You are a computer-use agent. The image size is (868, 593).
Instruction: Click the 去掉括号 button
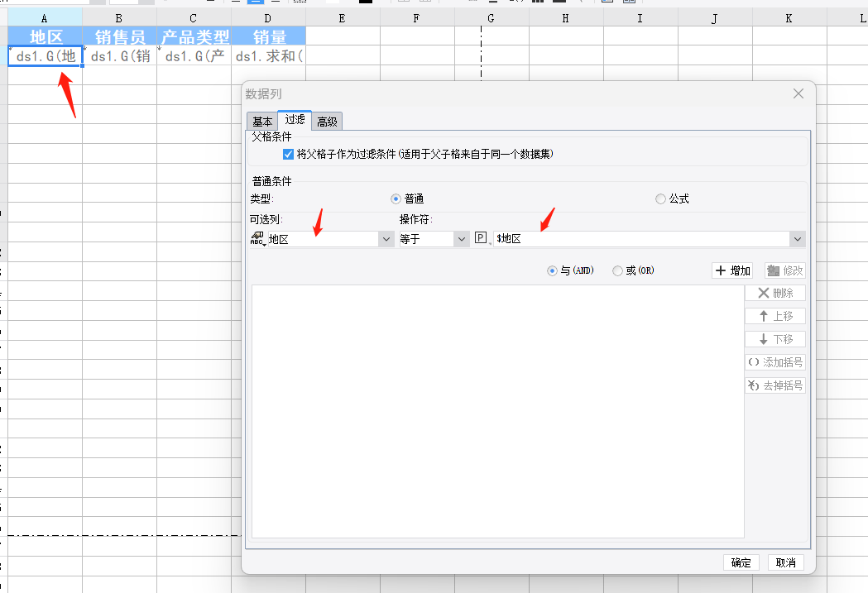coord(775,385)
